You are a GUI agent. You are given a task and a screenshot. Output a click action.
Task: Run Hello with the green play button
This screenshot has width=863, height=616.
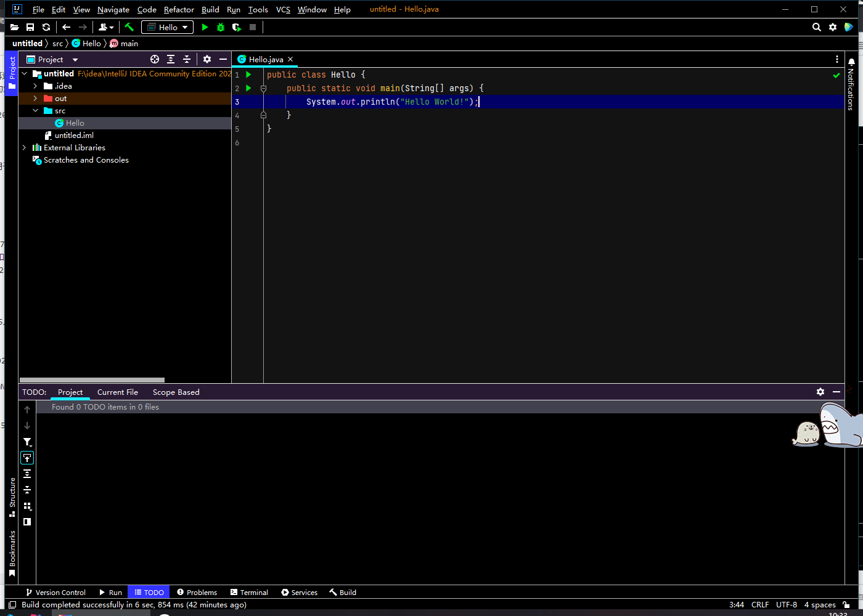[x=205, y=27]
